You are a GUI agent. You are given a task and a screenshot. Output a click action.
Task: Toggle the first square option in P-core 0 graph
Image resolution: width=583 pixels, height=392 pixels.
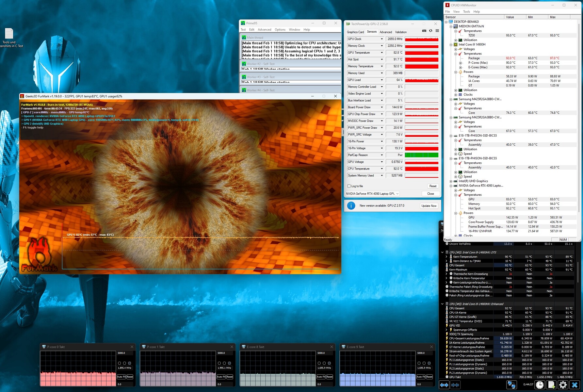coord(119,363)
